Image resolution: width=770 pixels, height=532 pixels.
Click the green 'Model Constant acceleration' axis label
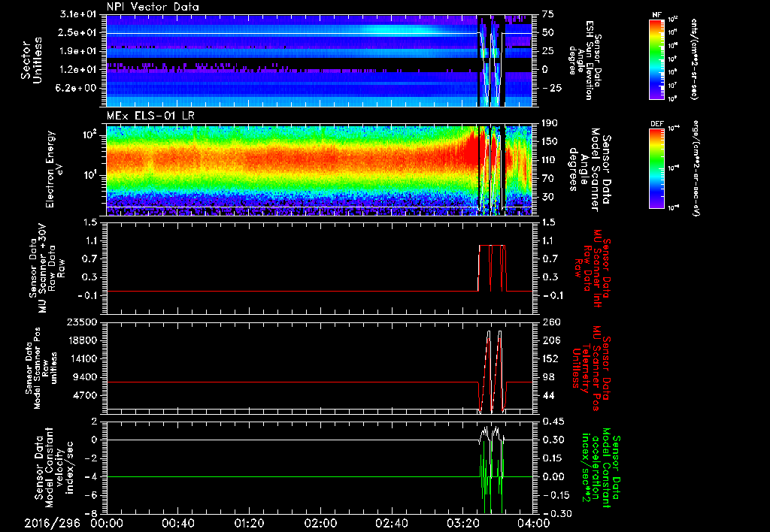pyautogui.click(x=601, y=467)
